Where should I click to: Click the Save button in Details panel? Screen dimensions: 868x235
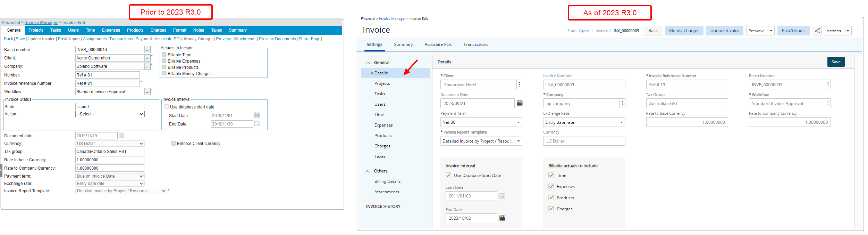(836, 62)
